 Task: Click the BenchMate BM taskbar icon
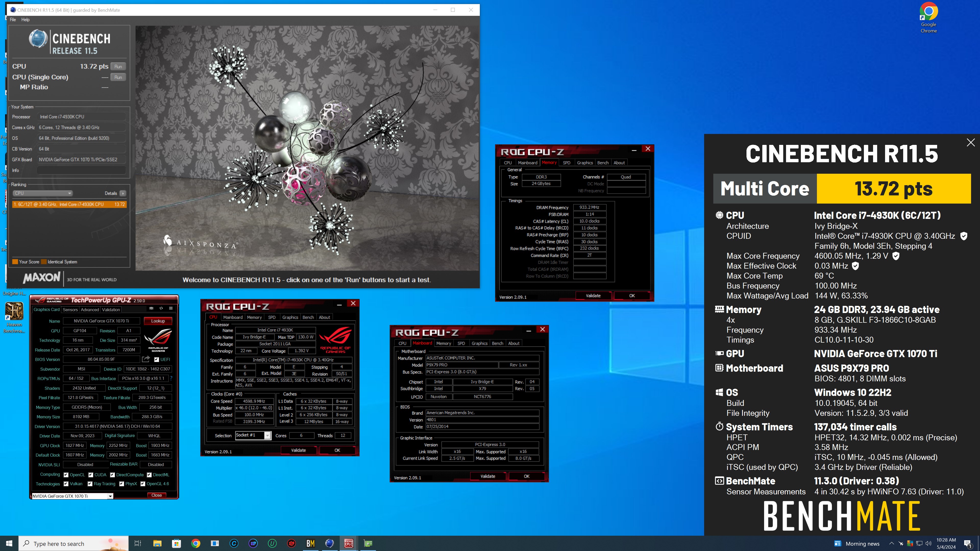310,543
